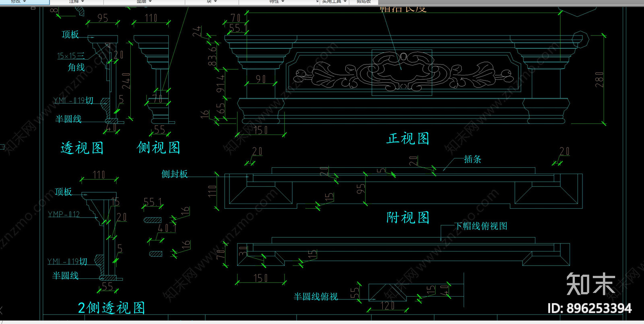644x324 pixels.
Task: Pick the hatched strip above 40.1
Action: (x=153, y=220)
